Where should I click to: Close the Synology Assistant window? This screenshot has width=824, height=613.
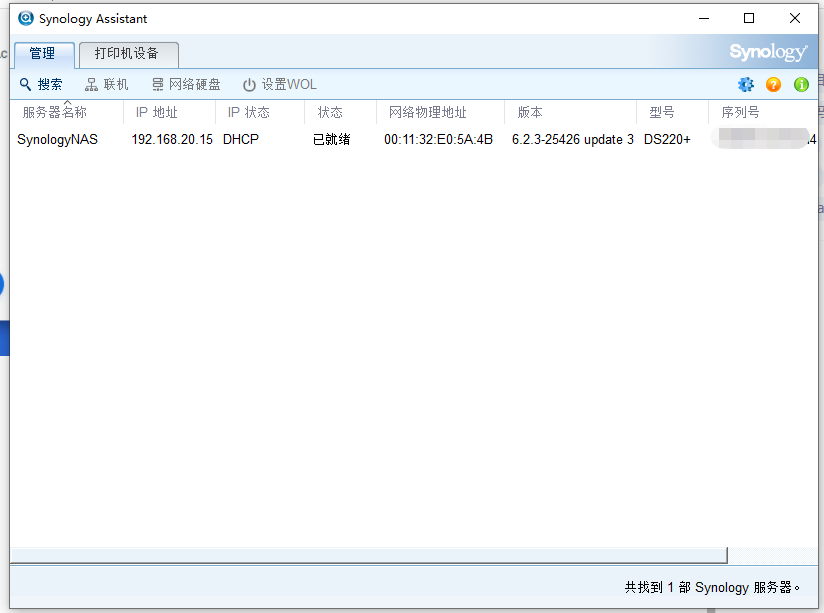795,18
